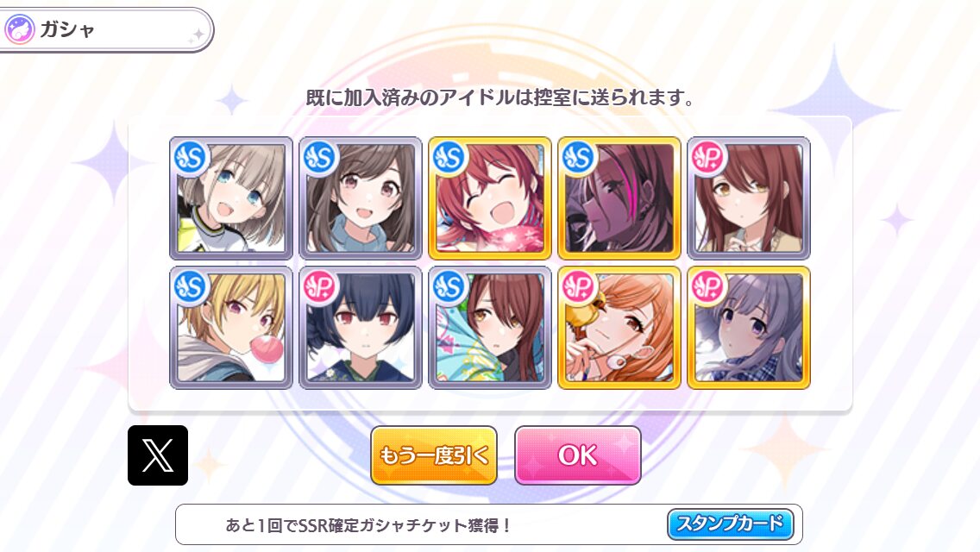Viewport: 980px width, 552px height.
Task: Open the gold-framed orange-haired idol card
Action: 619,328
